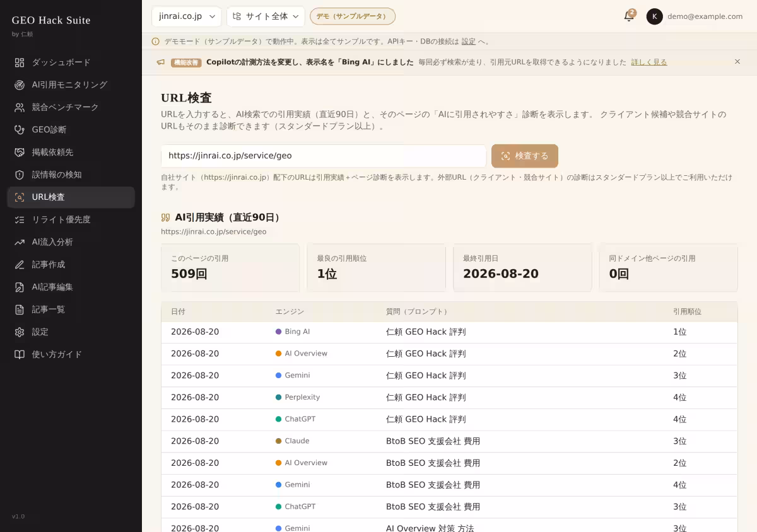This screenshot has width=757, height=532.
Task: Click the リライト優先度 checklist icon
Action: (20, 219)
